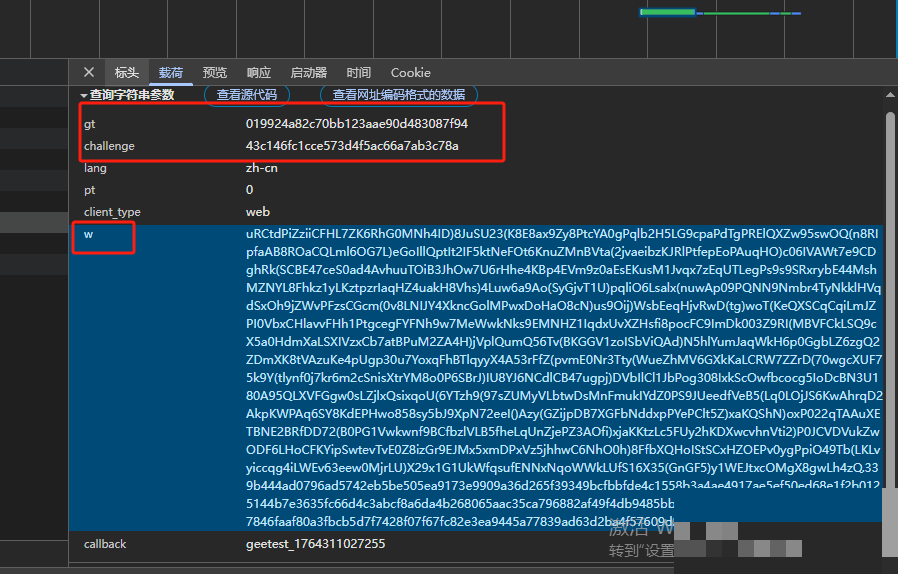
Task: Open the 启动器 tab
Action: (309, 73)
